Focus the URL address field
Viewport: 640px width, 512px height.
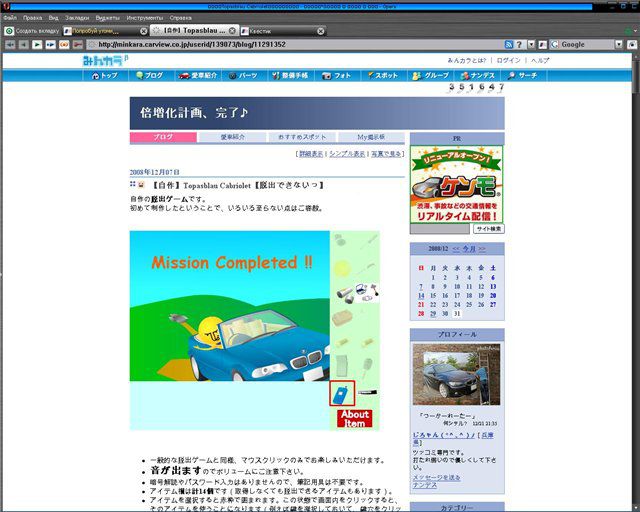[294, 45]
